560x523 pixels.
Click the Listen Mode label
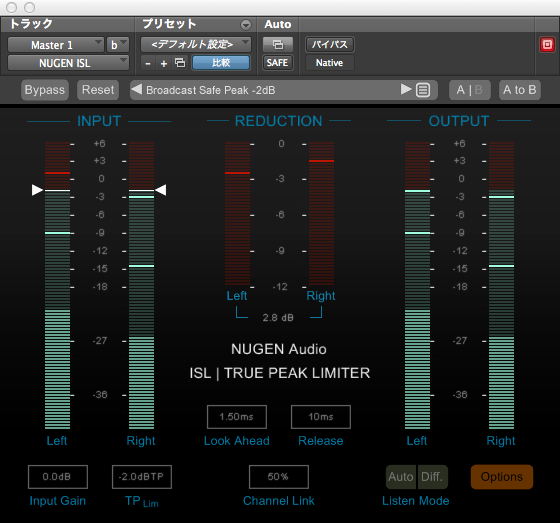(416, 501)
